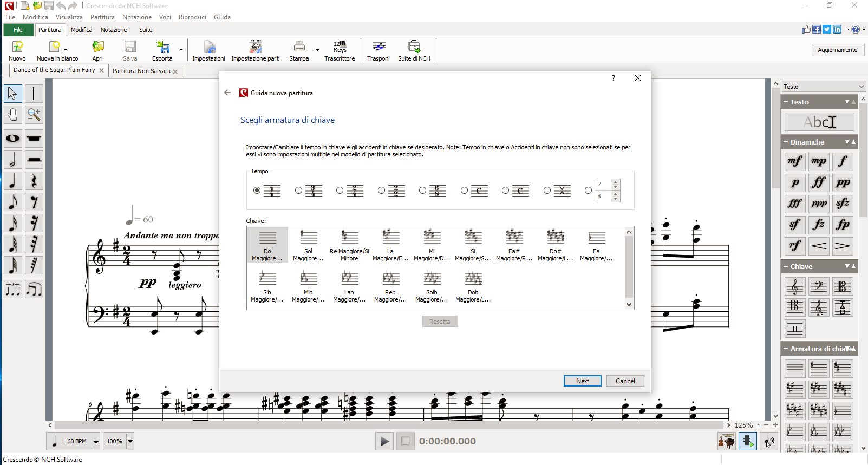This screenshot has height=465, width=868.
Task: Open Impostazione parti
Action: [256, 51]
